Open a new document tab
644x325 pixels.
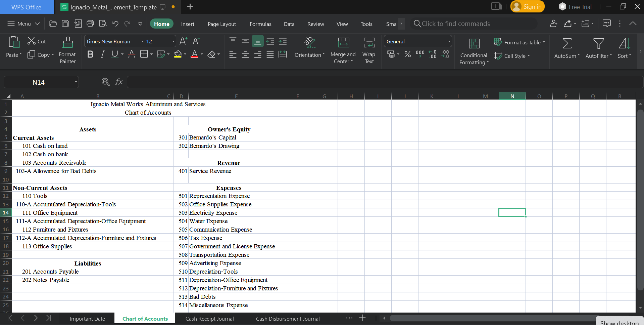[190, 7]
